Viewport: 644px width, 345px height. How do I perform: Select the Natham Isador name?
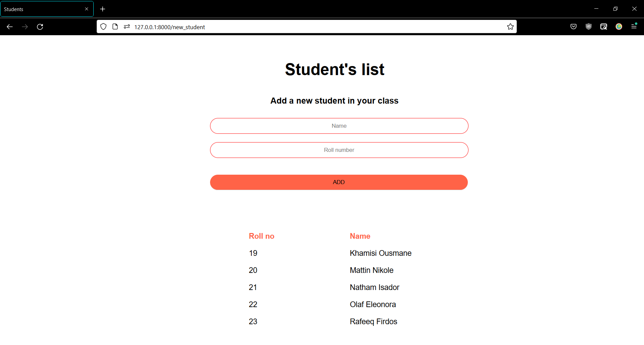[x=375, y=287]
